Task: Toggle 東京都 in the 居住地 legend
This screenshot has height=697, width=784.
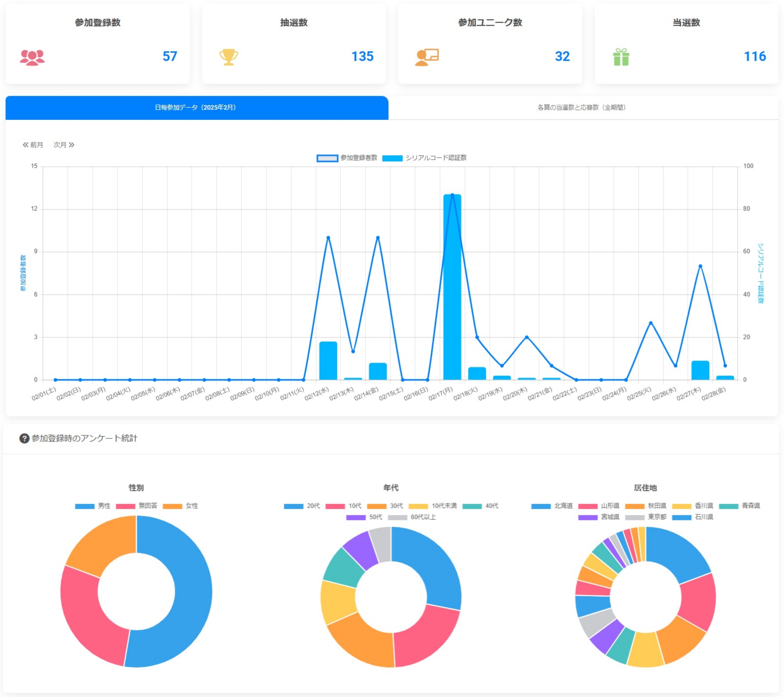Action: (x=646, y=517)
